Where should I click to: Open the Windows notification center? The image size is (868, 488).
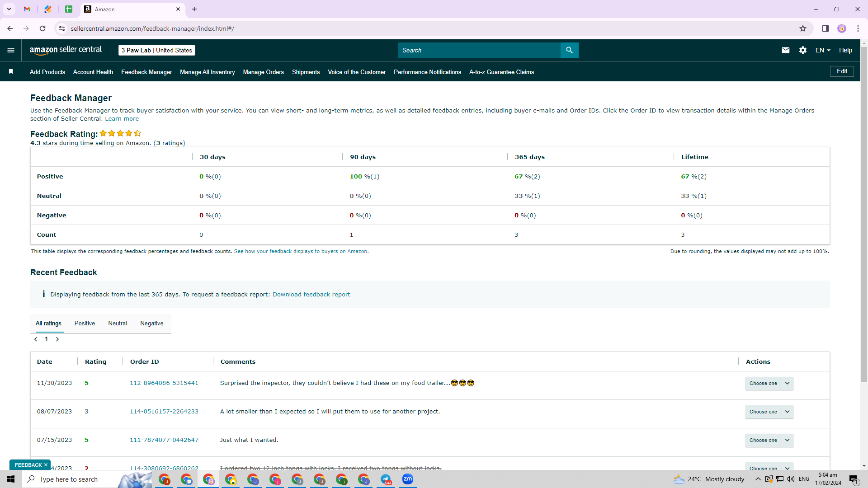[x=854, y=479]
